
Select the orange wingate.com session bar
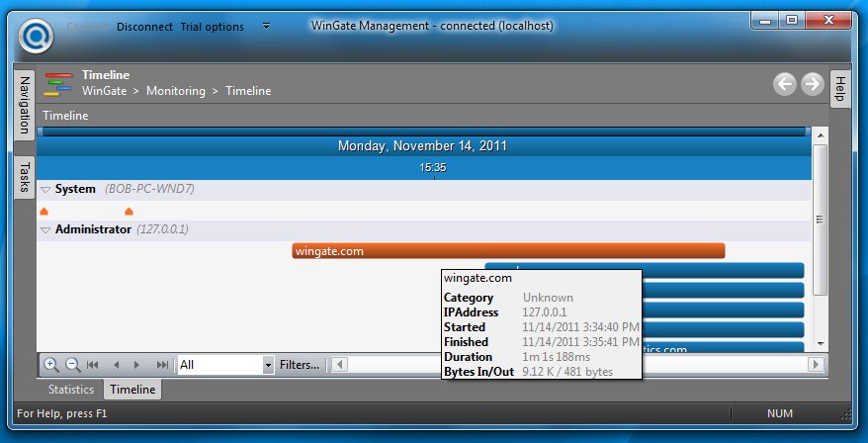click(x=508, y=251)
